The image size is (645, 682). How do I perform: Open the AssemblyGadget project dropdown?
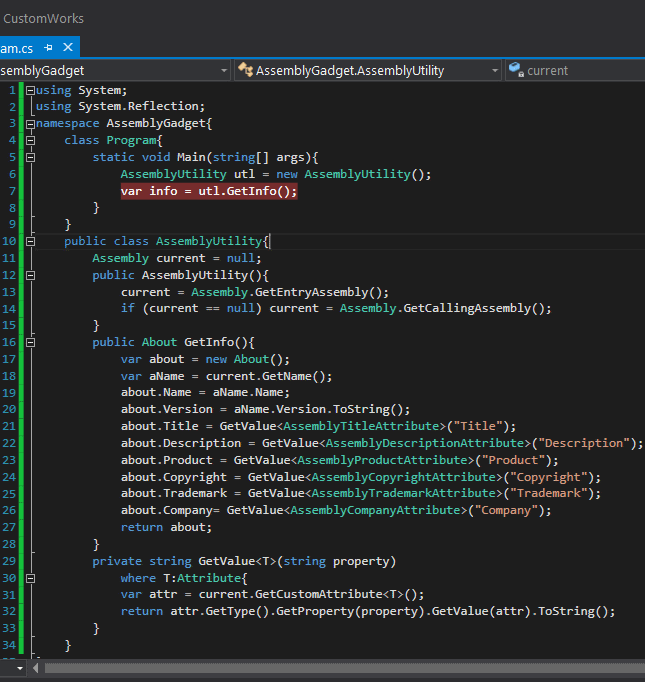(223, 70)
